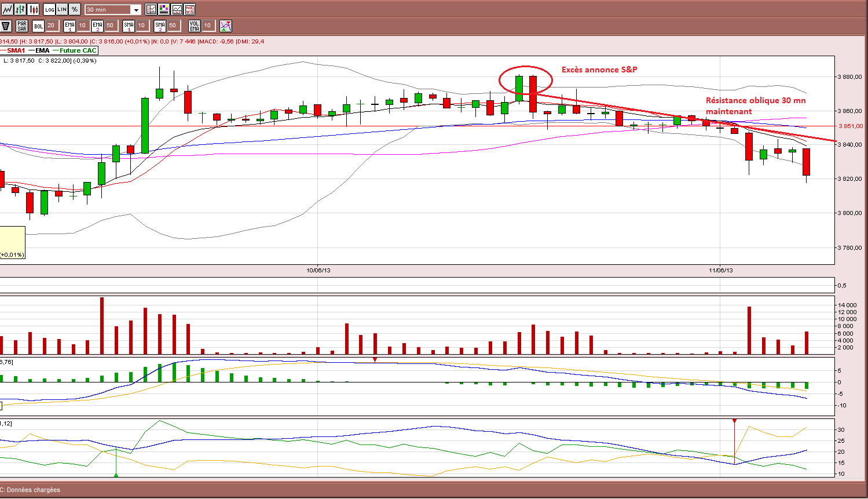Click the MACD: -9,56 value in the info bar
The height and width of the screenshot is (499, 868).
(x=216, y=41)
